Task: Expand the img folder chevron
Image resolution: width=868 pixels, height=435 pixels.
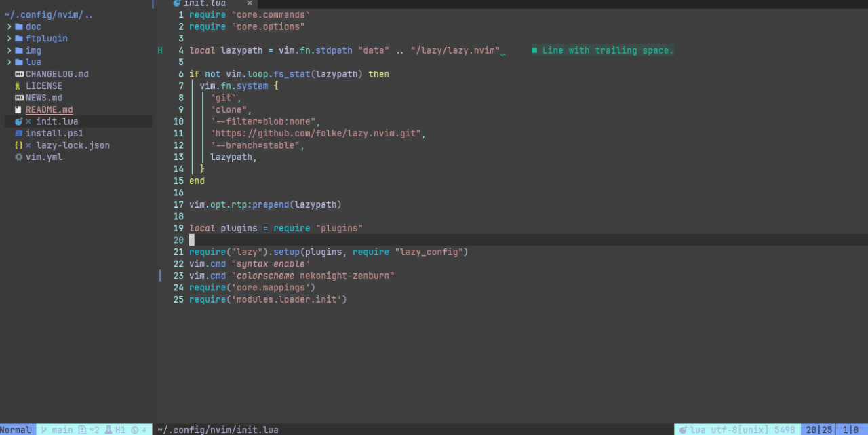Action: (9, 51)
